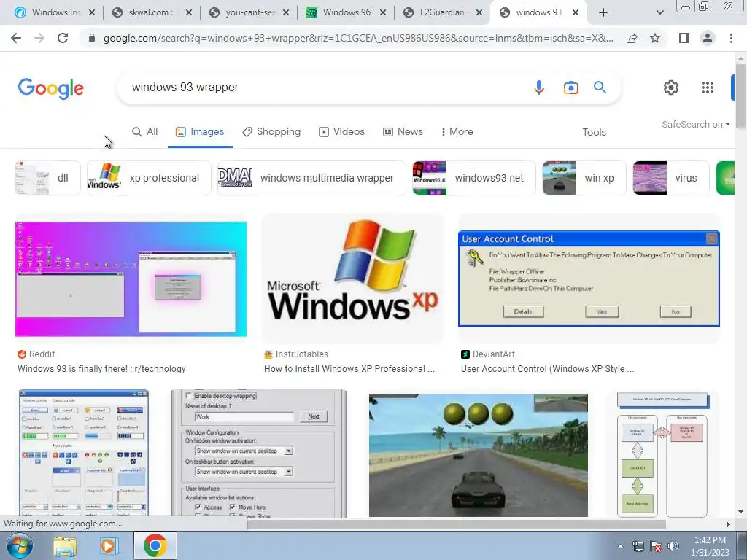
Task: Open 'How to Install Windows XP Professional' link
Action: [x=349, y=369]
